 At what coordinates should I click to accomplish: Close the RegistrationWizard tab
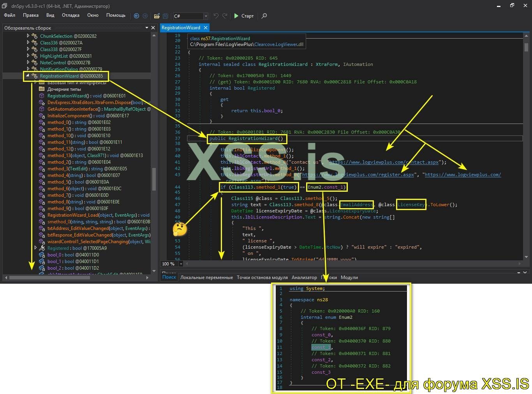click(x=205, y=28)
